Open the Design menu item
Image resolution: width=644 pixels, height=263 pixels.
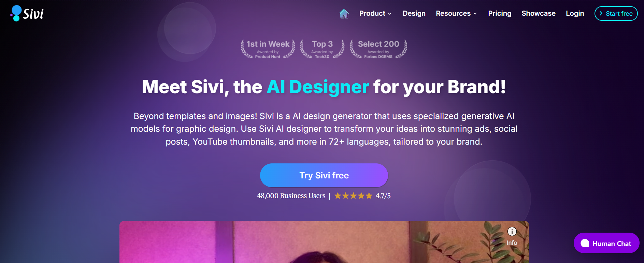(414, 14)
